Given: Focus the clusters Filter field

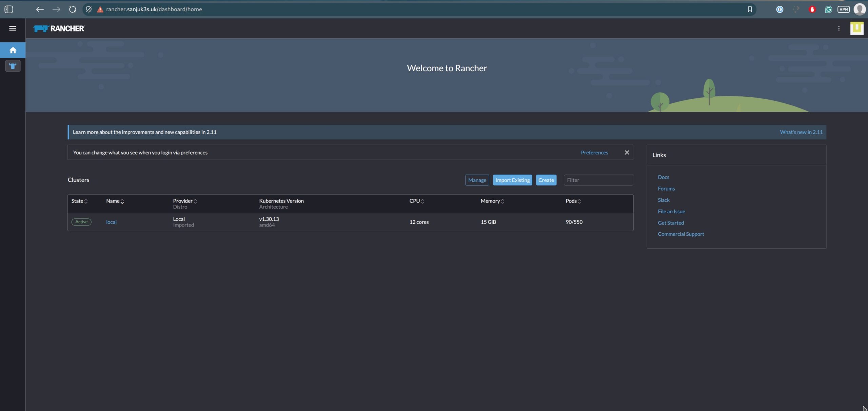Looking at the screenshot, I should point(598,180).
